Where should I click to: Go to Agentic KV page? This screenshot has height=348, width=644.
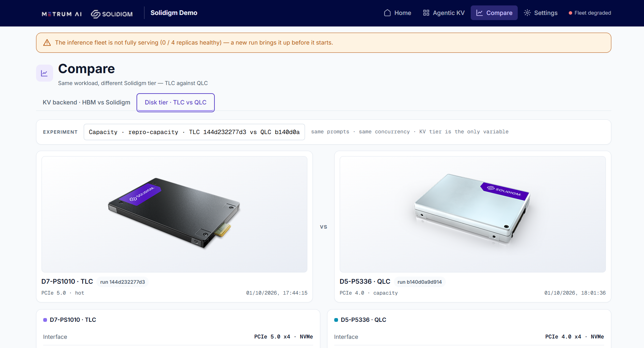(444, 13)
